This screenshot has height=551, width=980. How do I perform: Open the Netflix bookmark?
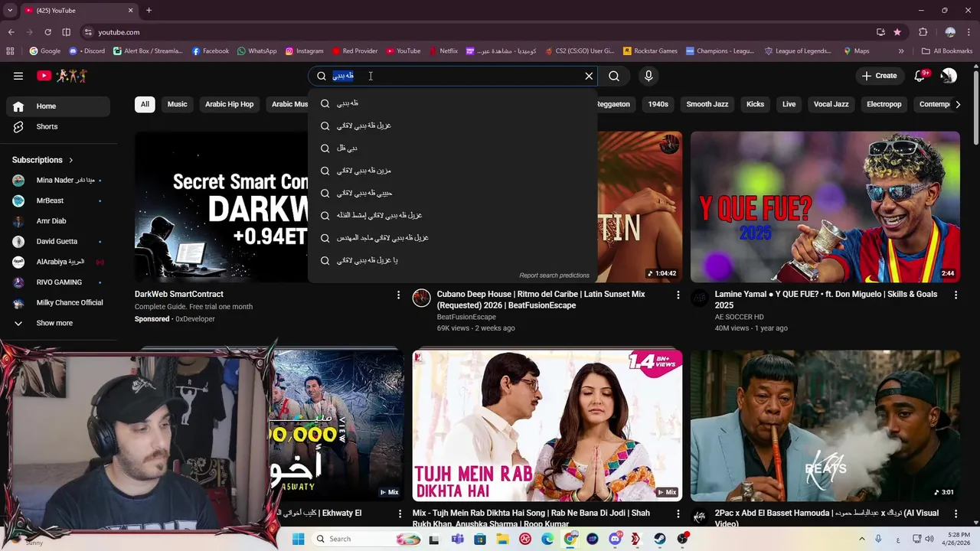tap(443, 51)
